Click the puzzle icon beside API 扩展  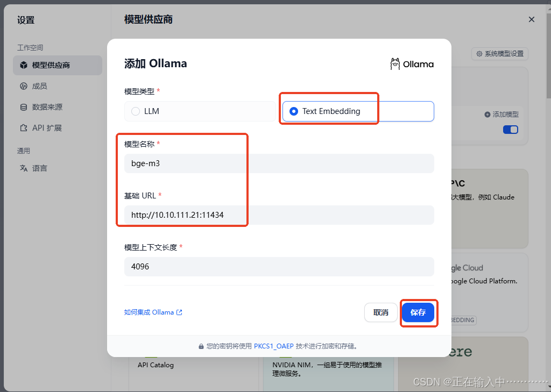[x=24, y=128]
